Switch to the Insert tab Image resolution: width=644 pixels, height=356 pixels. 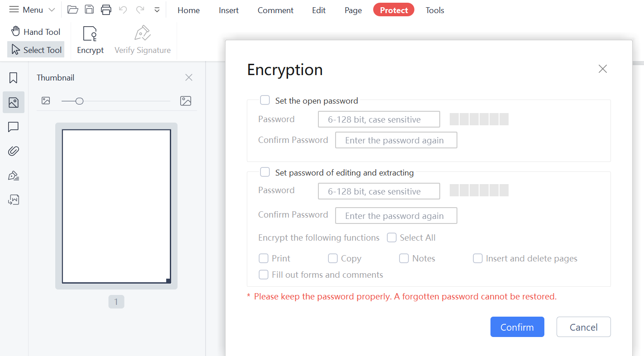coord(229,10)
